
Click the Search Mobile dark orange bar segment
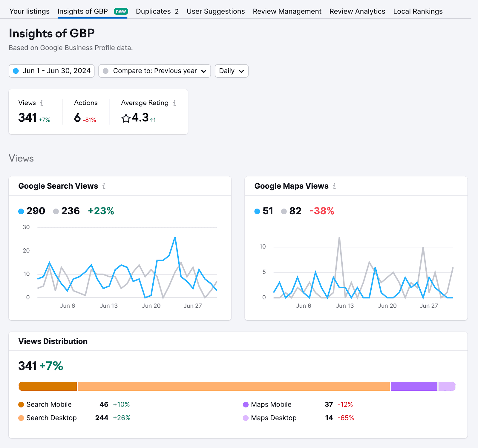coord(48,387)
